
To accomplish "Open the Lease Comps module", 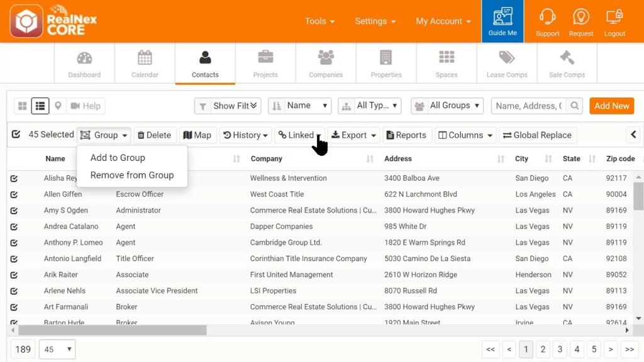I will point(507,63).
